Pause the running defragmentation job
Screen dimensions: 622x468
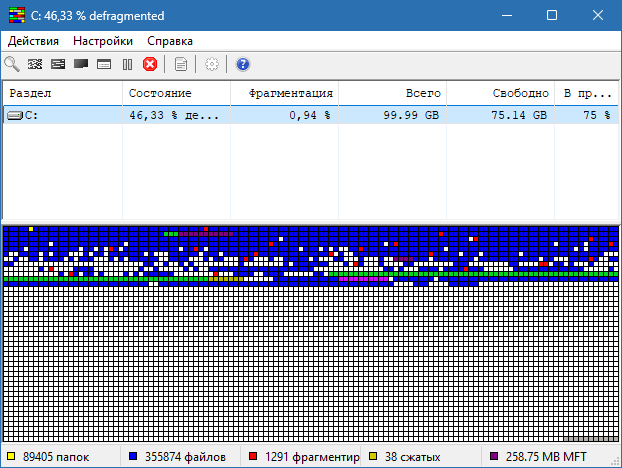(x=127, y=64)
